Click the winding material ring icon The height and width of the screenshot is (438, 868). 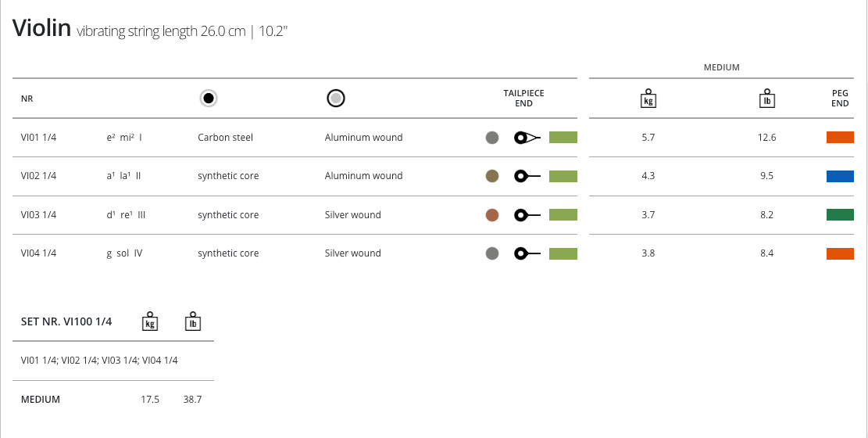pyautogui.click(x=336, y=99)
